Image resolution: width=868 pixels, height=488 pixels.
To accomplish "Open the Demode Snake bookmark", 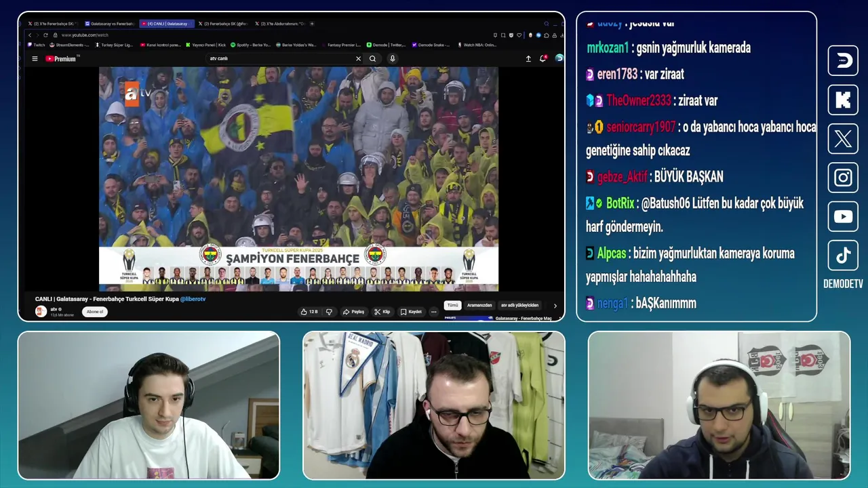I will [431, 45].
